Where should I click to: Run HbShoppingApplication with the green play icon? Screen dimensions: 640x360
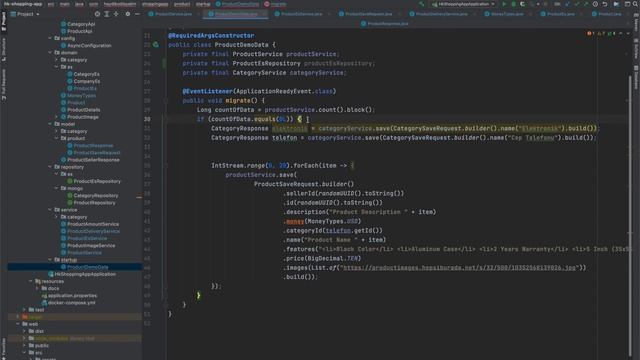point(504,4)
